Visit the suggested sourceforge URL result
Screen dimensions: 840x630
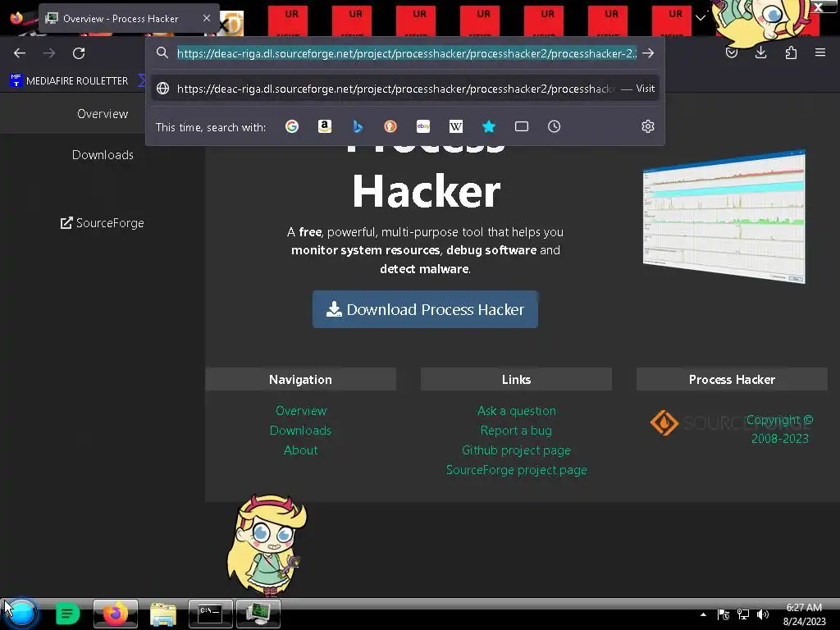(x=405, y=89)
